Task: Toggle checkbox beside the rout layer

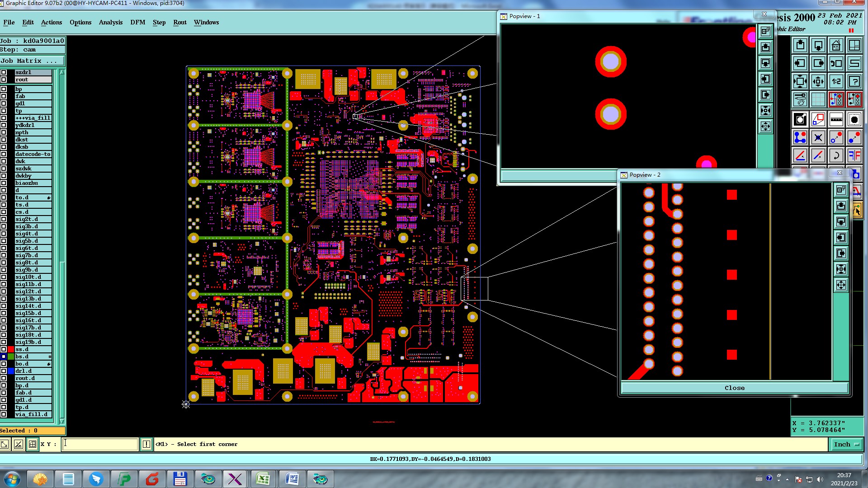Action: (4, 80)
